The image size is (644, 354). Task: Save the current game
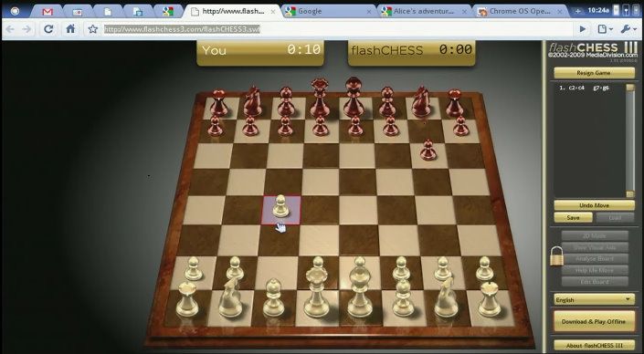(573, 218)
